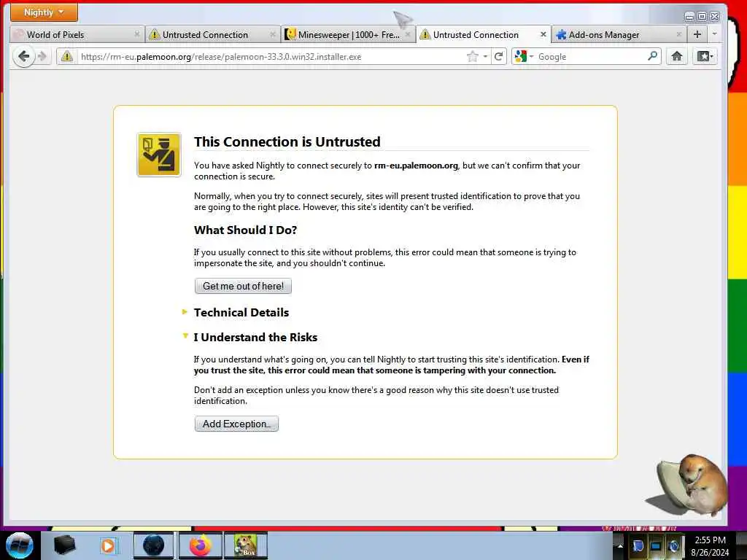
Task: Close the World of Pixels tab
Action: [136, 34]
